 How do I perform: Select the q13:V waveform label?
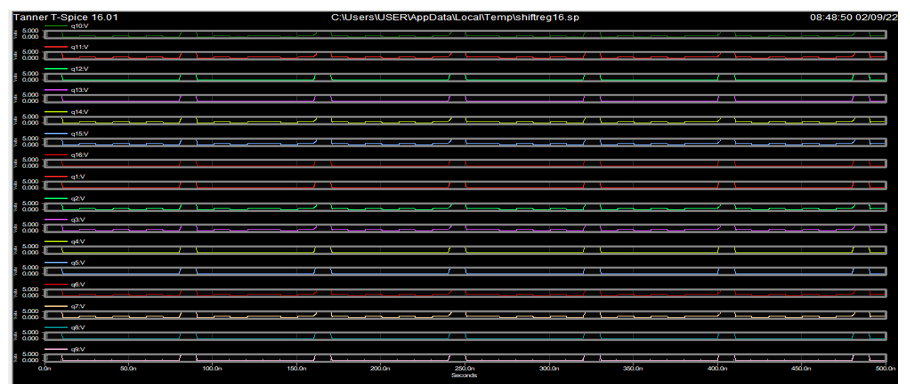77,90
